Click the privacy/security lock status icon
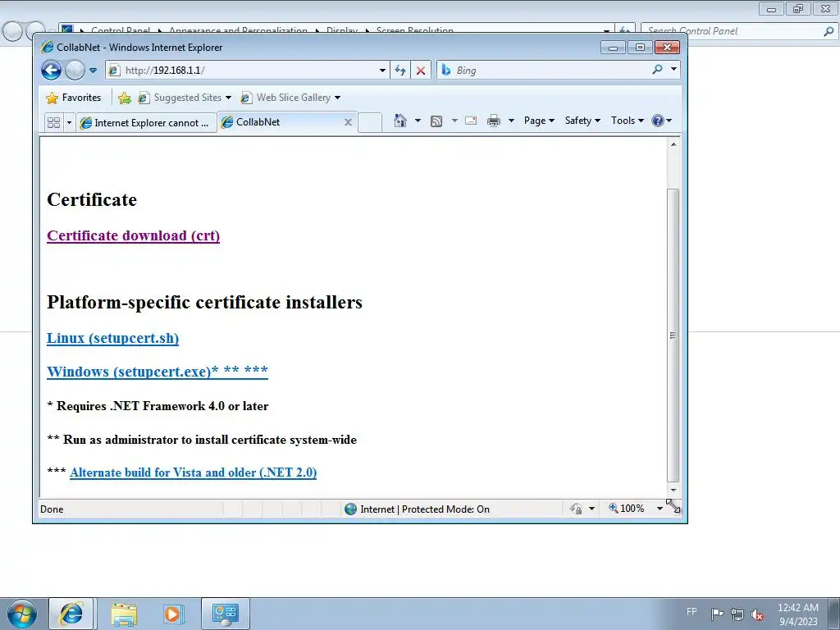The image size is (840, 630). tap(577, 509)
